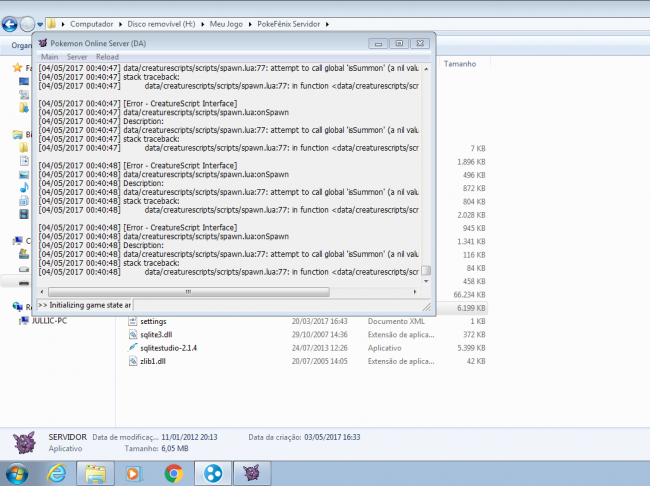Minimize the Pokemon Online Server window
The width and height of the screenshot is (650, 486).
pos(378,44)
